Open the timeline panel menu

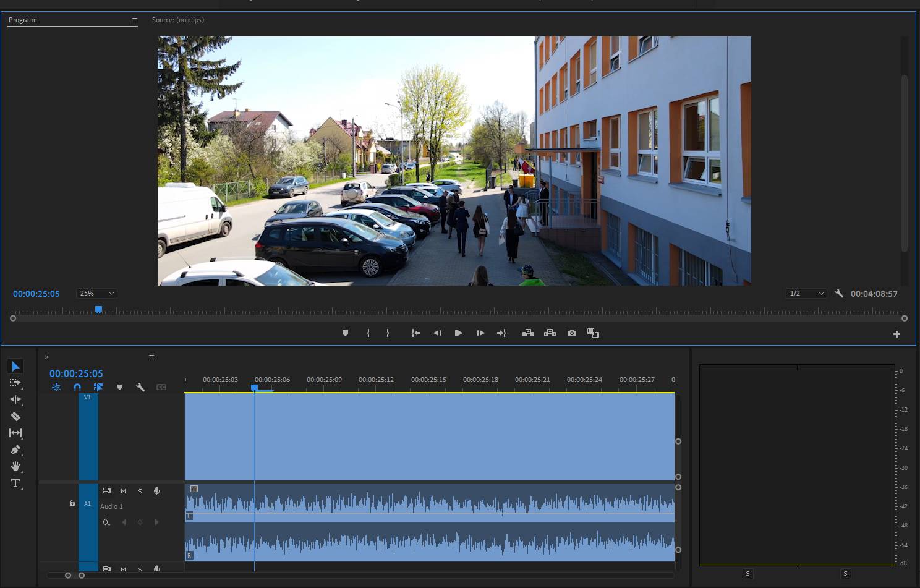(151, 357)
